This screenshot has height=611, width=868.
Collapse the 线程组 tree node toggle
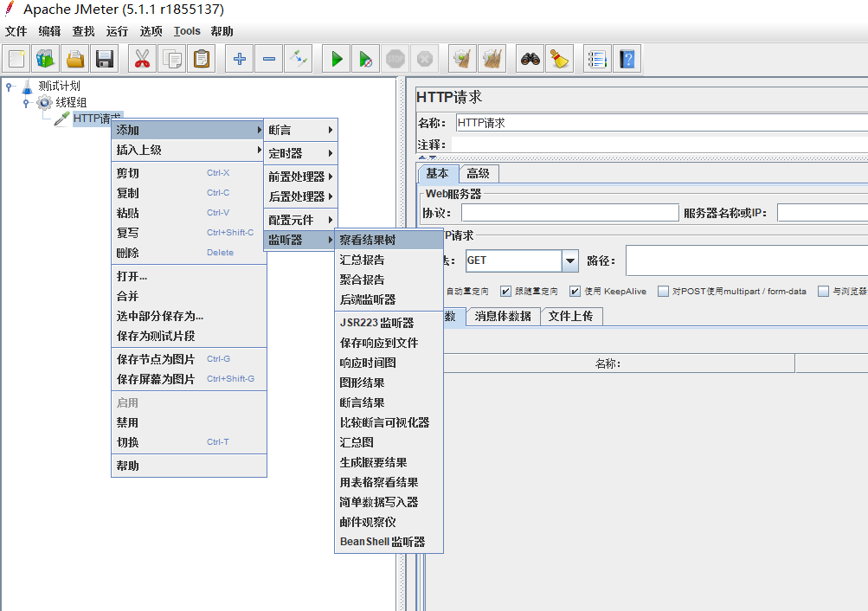[x=26, y=102]
